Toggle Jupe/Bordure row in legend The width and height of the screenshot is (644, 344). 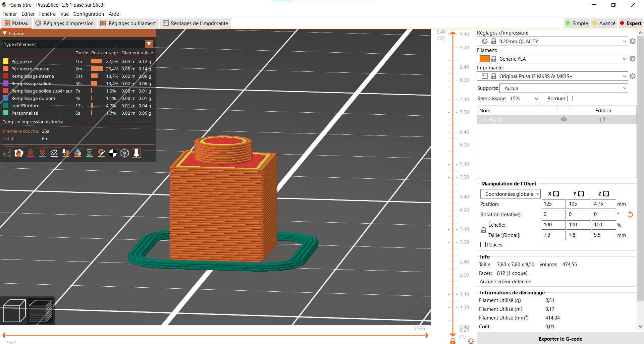click(x=77, y=106)
